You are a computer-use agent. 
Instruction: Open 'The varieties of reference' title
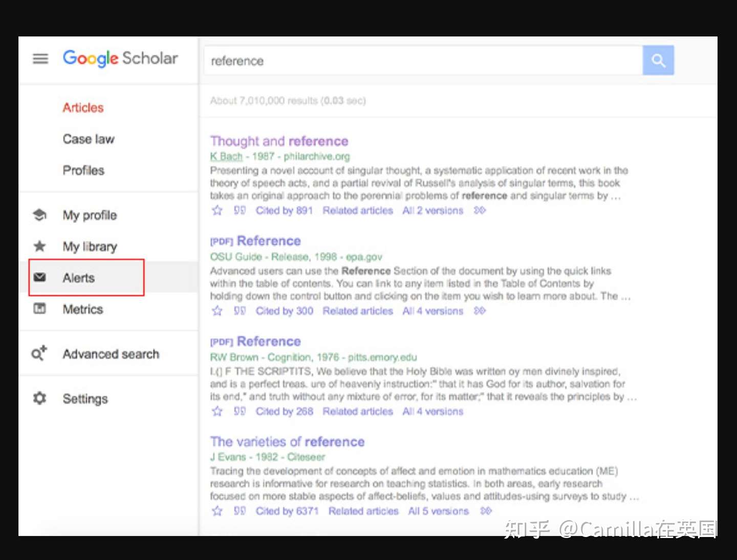(287, 441)
